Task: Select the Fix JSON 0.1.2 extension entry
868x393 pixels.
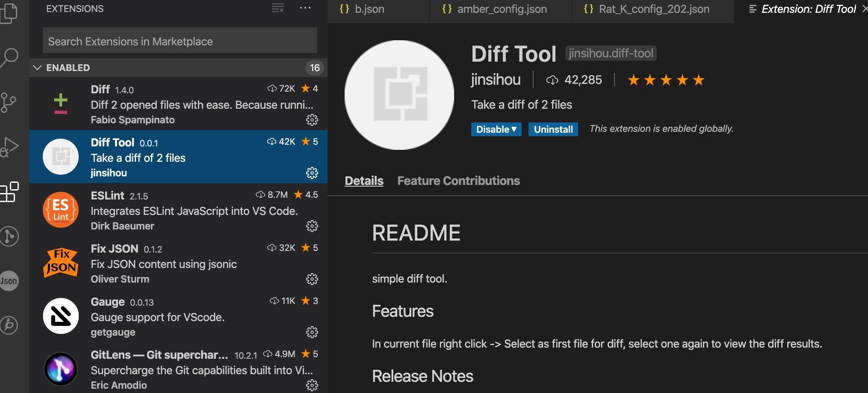Action: coord(178,263)
